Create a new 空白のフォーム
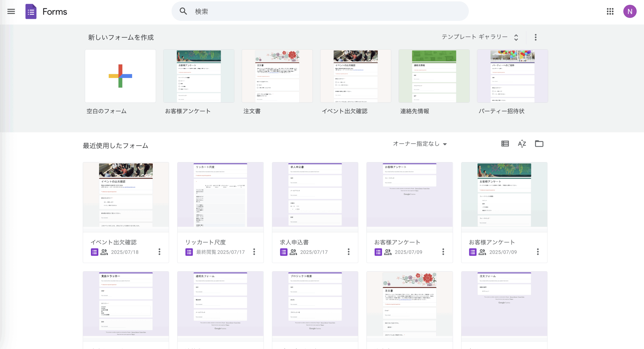 [x=120, y=76]
